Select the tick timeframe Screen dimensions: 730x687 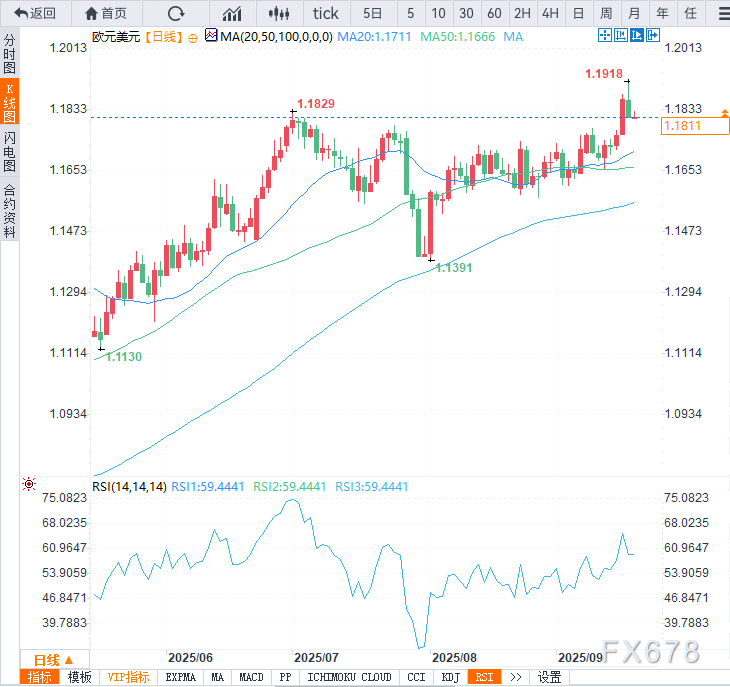point(326,13)
